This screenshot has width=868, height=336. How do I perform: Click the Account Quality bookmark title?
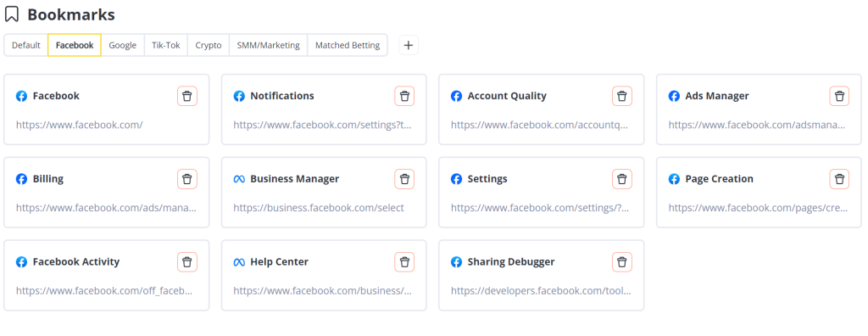pyautogui.click(x=507, y=96)
